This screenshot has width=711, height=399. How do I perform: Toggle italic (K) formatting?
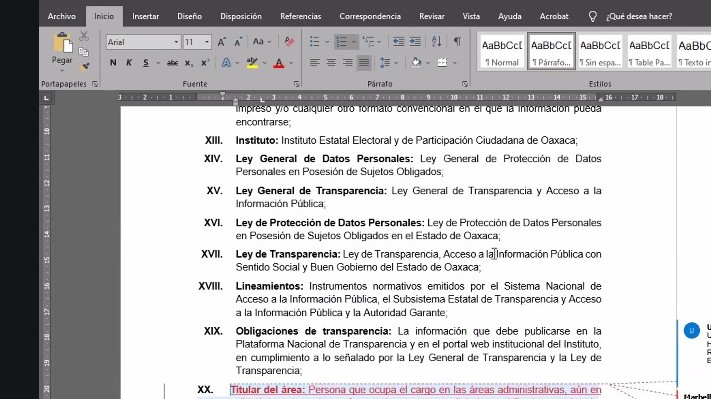pyautogui.click(x=129, y=63)
